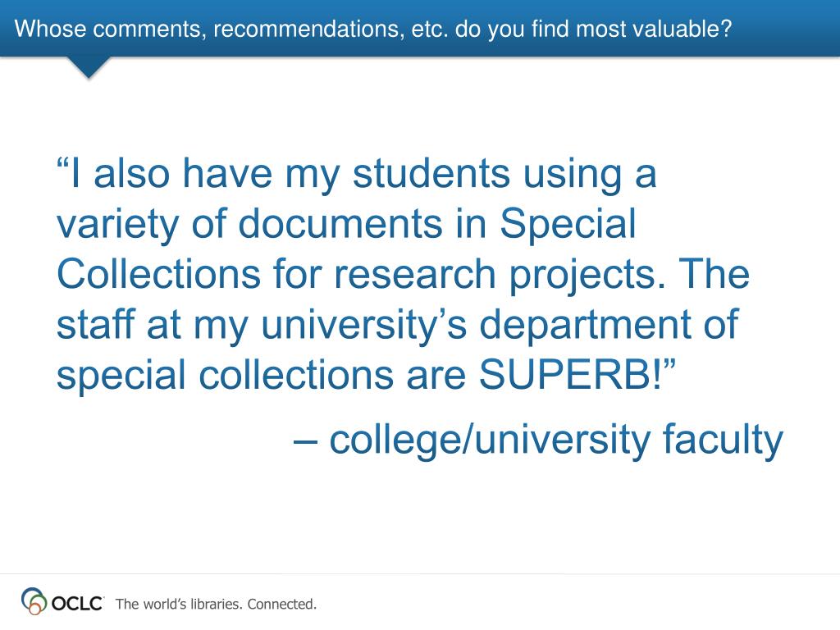
Task: Click the attribution "college/university faculty"
Action: point(556,441)
